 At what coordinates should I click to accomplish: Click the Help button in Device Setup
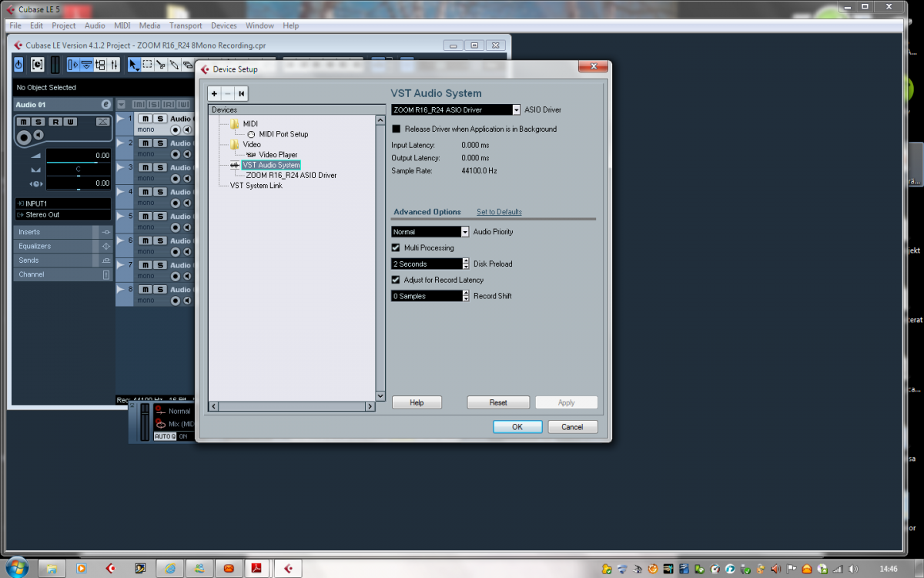point(417,402)
